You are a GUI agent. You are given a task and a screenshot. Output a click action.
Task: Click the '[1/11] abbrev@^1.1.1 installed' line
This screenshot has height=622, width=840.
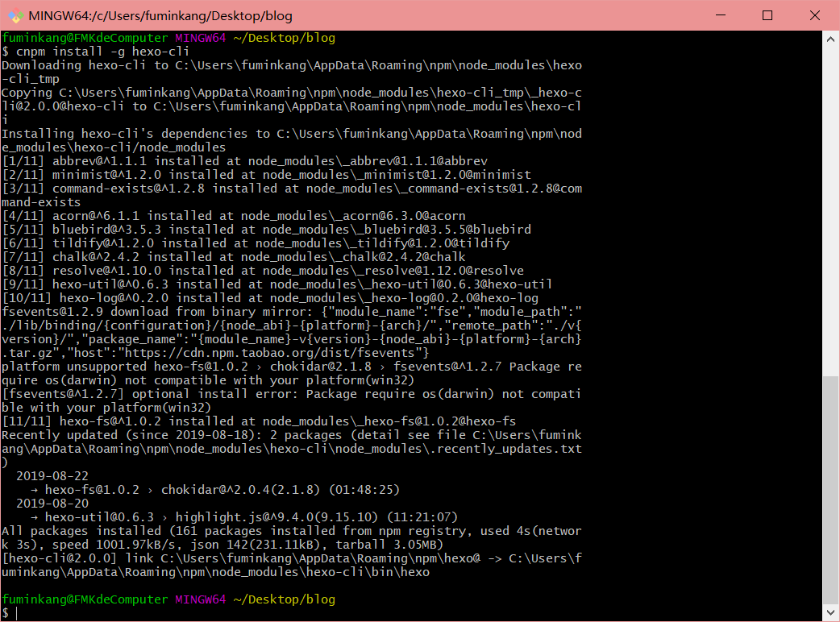pos(245,161)
